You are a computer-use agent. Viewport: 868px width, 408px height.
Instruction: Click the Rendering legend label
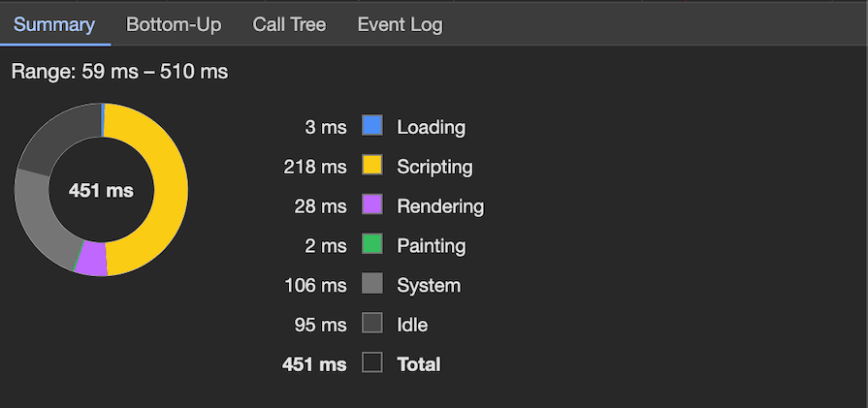pos(440,206)
